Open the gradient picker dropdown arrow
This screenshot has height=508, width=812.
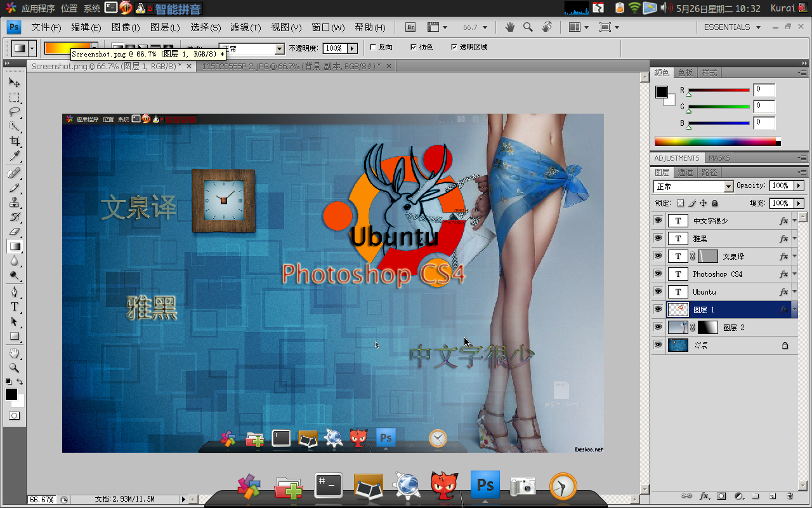point(95,48)
